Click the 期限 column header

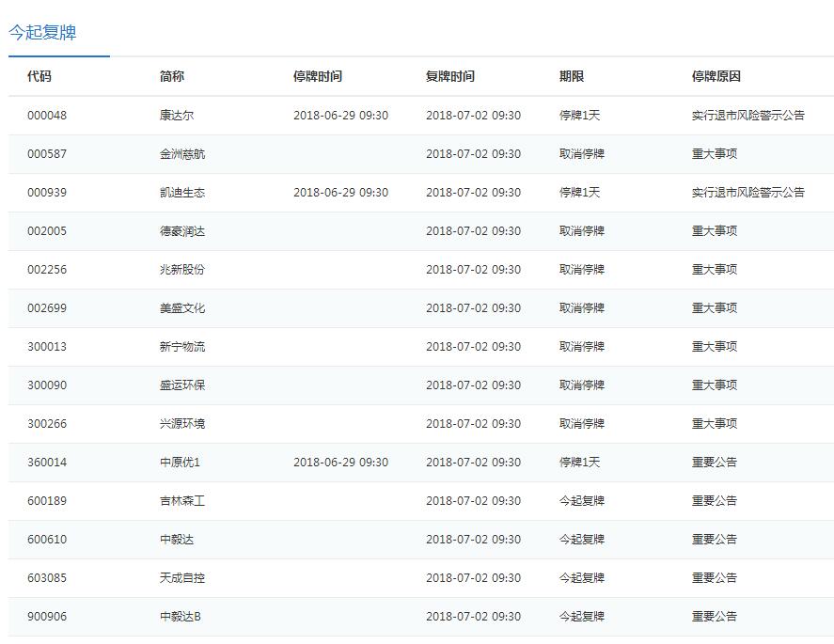coord(572,77)
